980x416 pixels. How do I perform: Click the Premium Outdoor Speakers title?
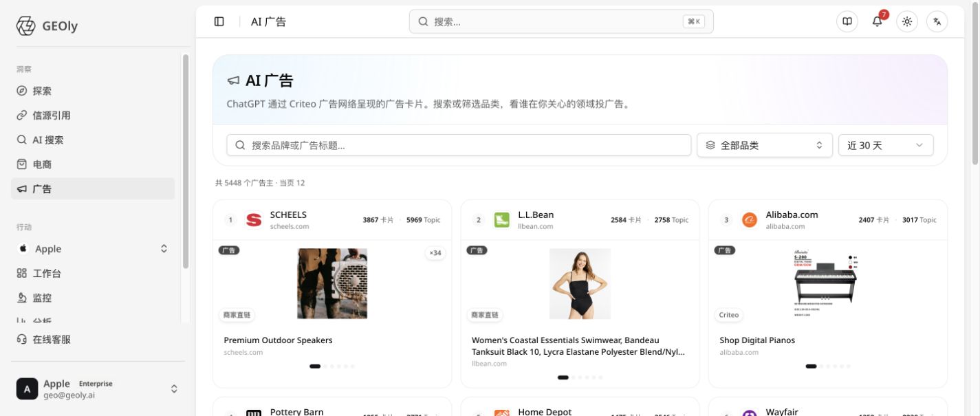click(x=278, y=340)
